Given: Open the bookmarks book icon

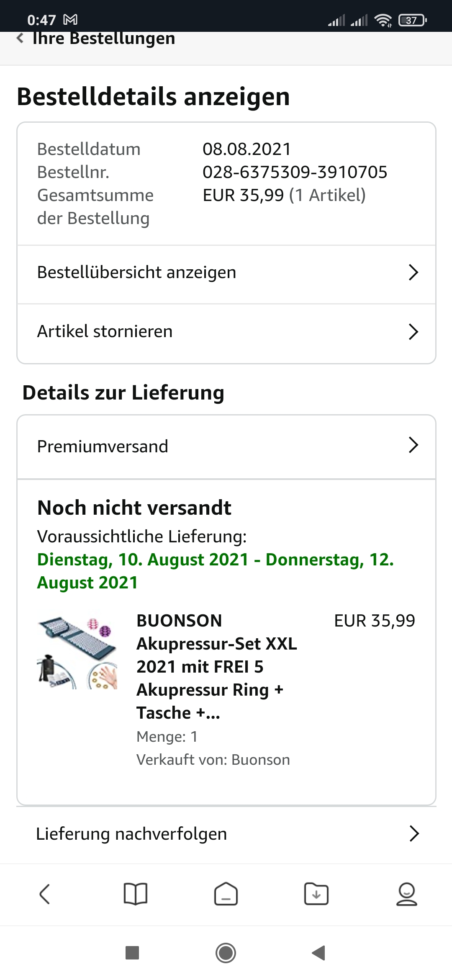Looking at the screenshot, I should (136, 894).
